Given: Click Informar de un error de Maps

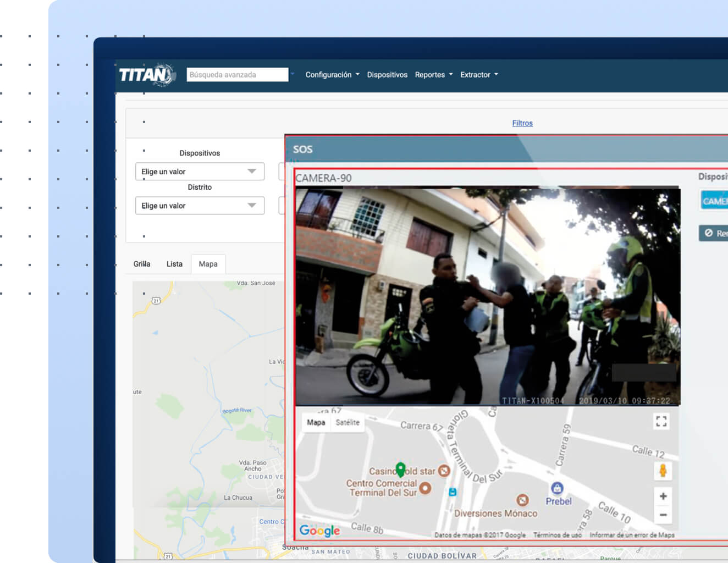Looking at the screenshot, I should [632, 535].
